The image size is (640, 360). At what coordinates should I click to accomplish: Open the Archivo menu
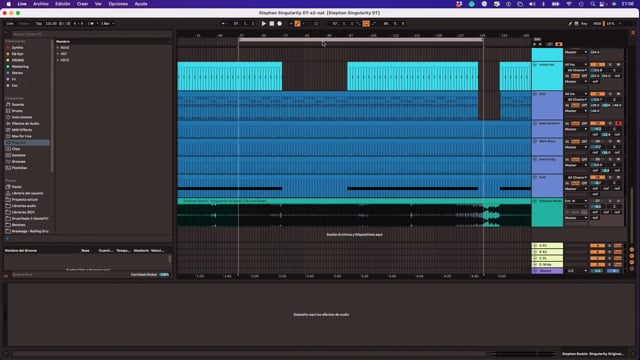pyautogui.click(x=41, y=4)
